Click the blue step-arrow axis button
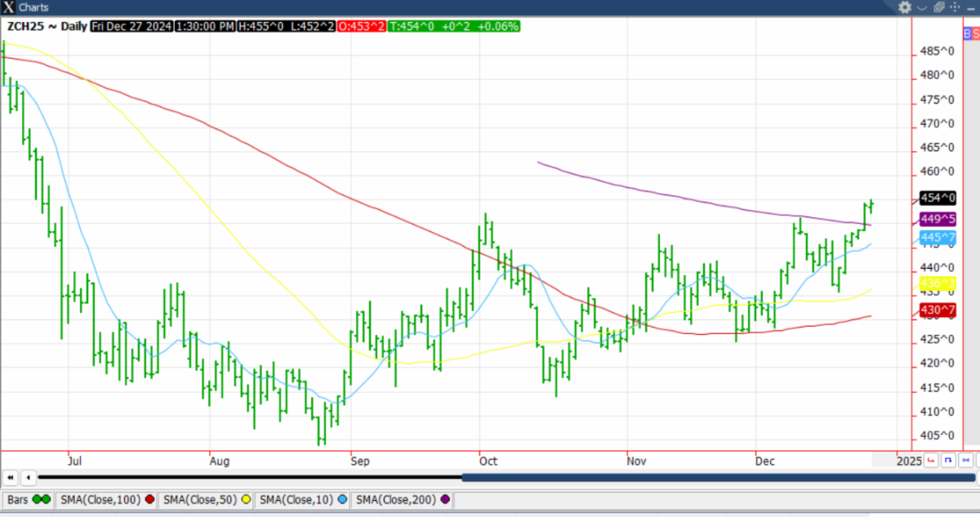The height and width of the screenshot is (522, 980). (x=948, y=461)
